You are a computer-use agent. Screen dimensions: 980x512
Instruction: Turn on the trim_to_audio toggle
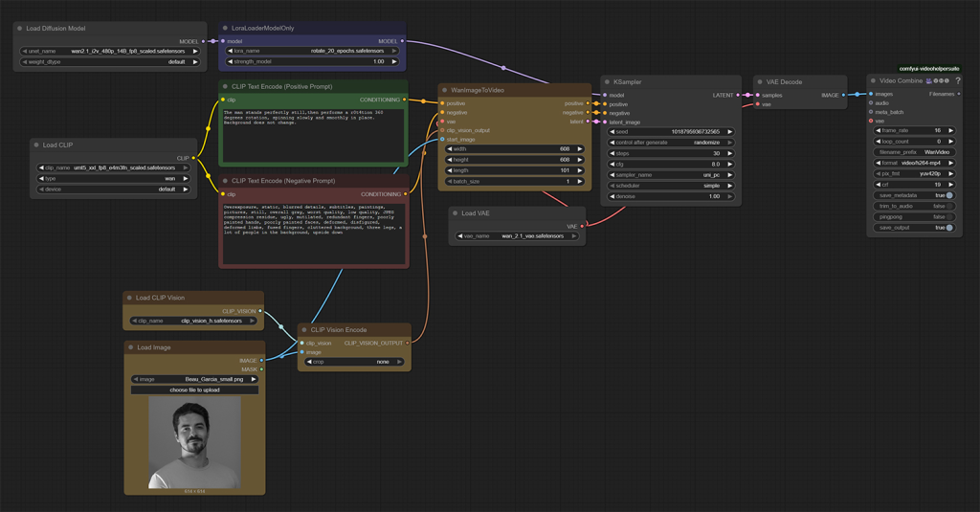[x=948, y=206]
